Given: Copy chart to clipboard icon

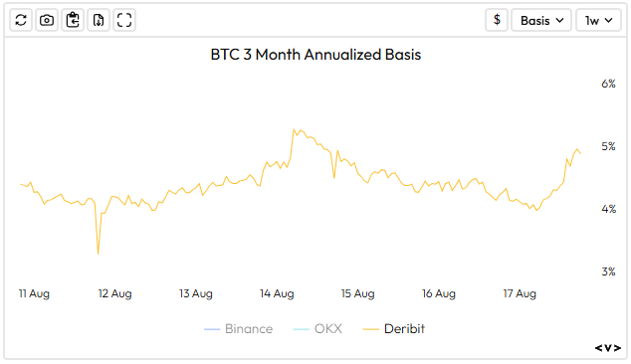Looking at the screenshot, I should pyautogui.click(x=73, y=20).
